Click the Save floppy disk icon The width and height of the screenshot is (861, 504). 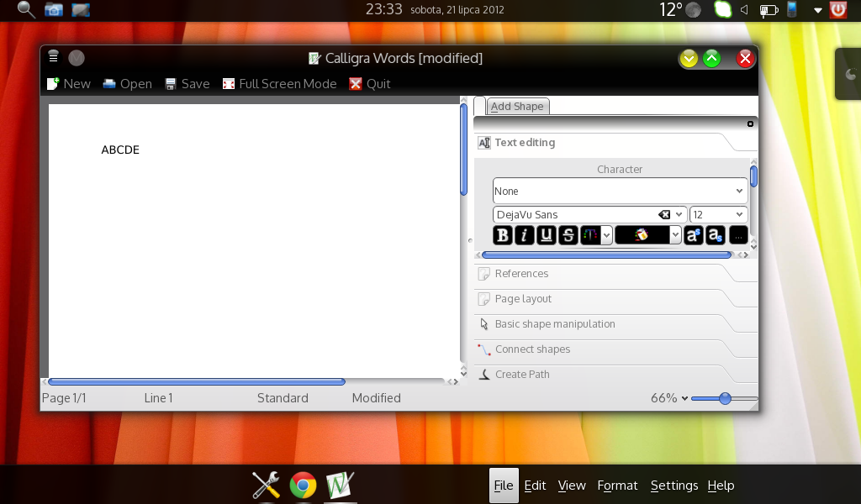pyautogui.click(x=171, y=84)
